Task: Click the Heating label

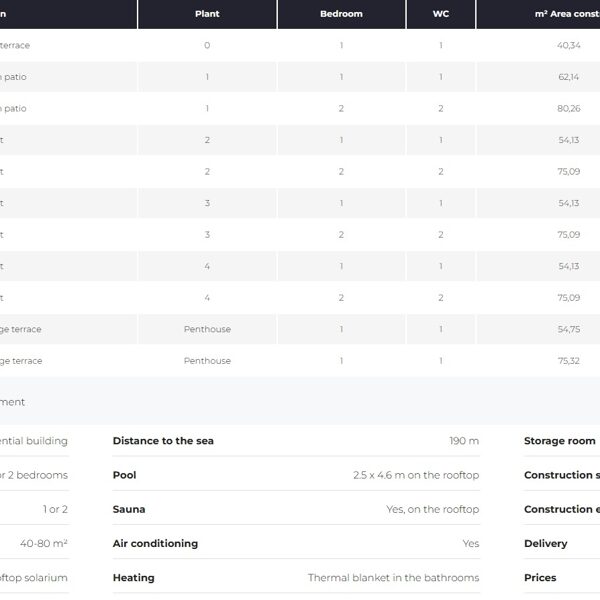Action: [134, 577]
